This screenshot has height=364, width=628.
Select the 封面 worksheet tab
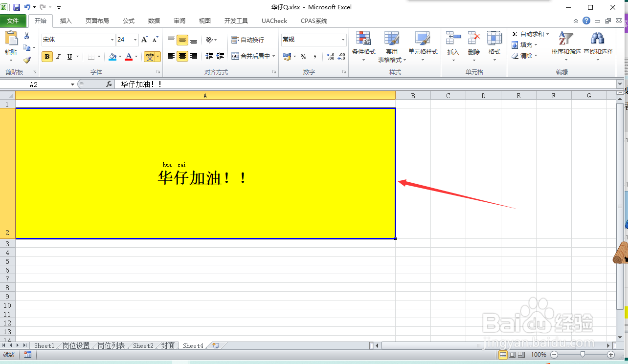[x=168, y=345]
